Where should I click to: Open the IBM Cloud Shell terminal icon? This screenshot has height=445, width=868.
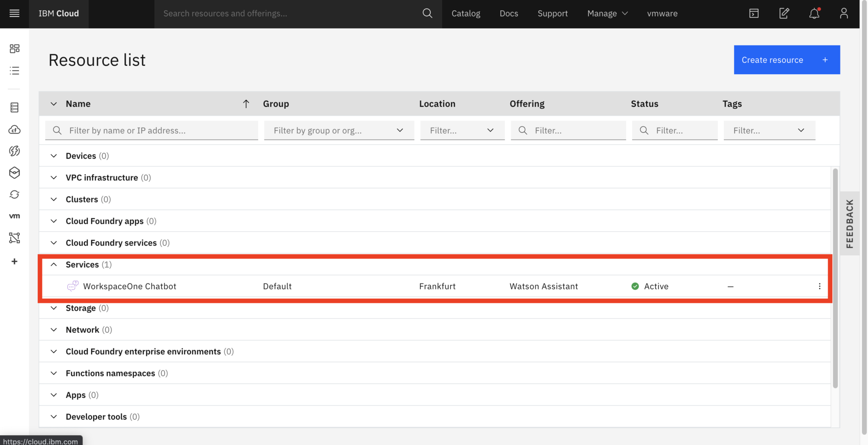click(x=754, y=13)
